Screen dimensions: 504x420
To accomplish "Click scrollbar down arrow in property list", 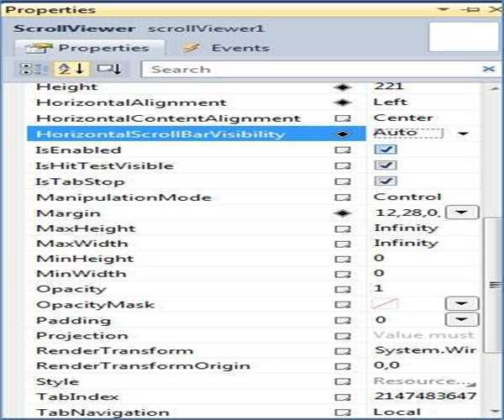I will click(495, 411).
